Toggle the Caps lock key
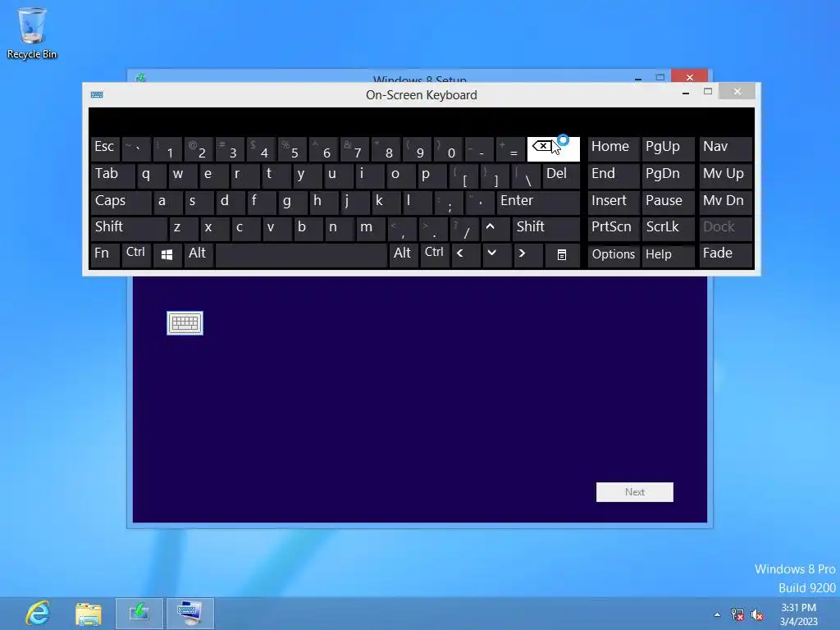The height and width of the screenshot is (630, 840). click(121, 202)
